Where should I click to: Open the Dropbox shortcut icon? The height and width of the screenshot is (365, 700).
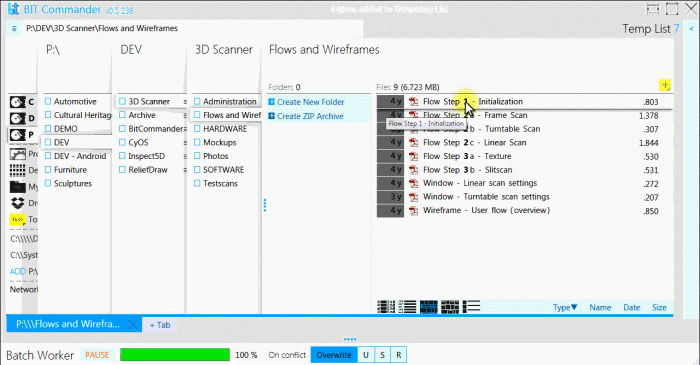[x=18, y=203]
